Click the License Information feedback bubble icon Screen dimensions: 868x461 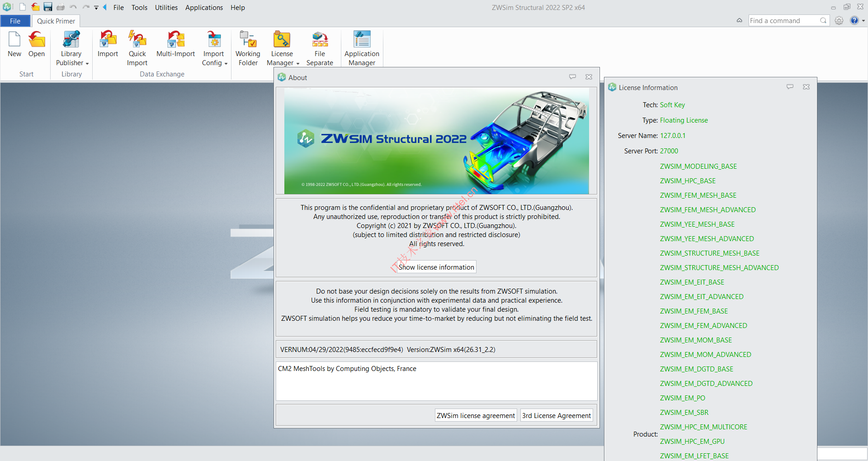coord(790,87)
